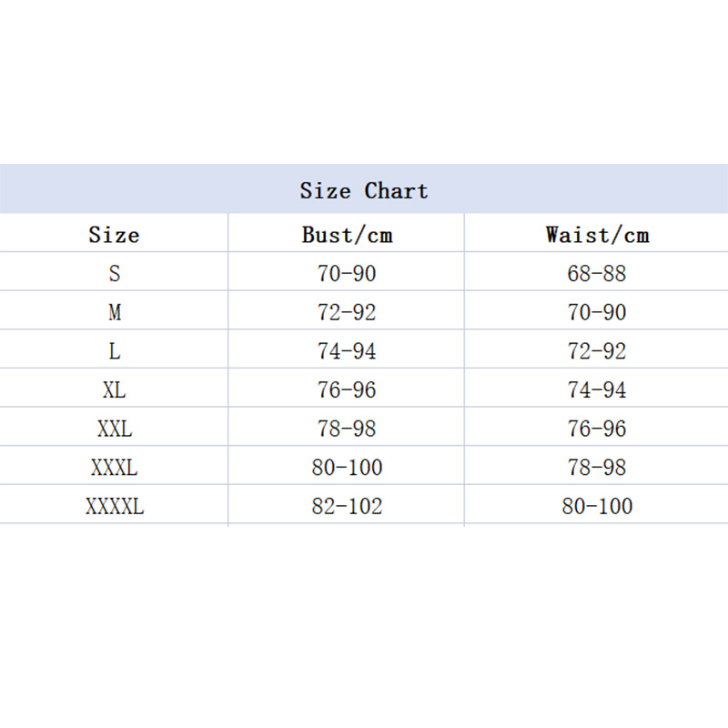Click the waist value 68-88
The width and height of the screenshot is (728, 728).
(597, 273)
